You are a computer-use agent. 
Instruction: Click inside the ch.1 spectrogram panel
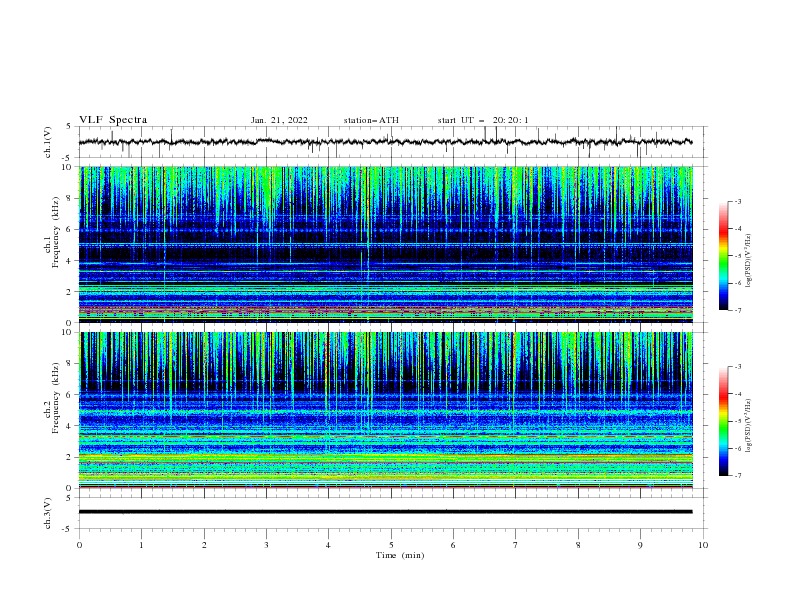click(x=385, y=244)
